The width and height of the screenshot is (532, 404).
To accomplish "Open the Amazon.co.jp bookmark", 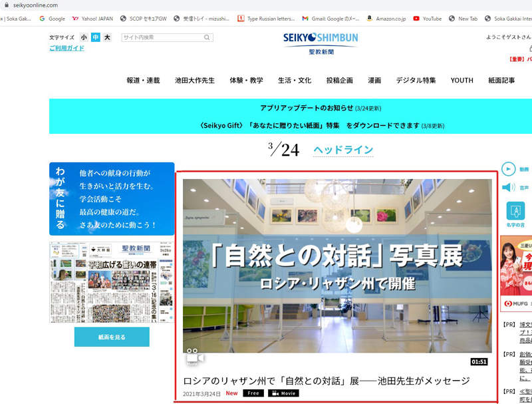I will coord(385,19).
